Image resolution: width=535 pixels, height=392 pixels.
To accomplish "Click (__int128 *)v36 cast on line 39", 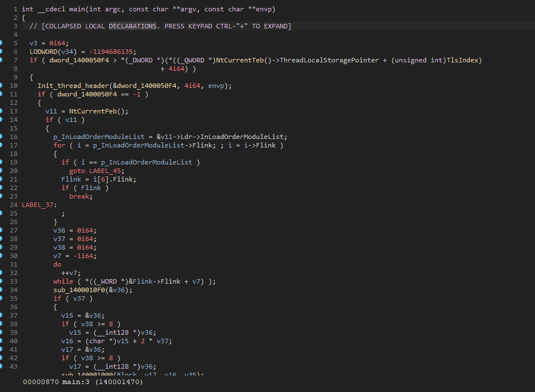I will click(x=124, y=332).
